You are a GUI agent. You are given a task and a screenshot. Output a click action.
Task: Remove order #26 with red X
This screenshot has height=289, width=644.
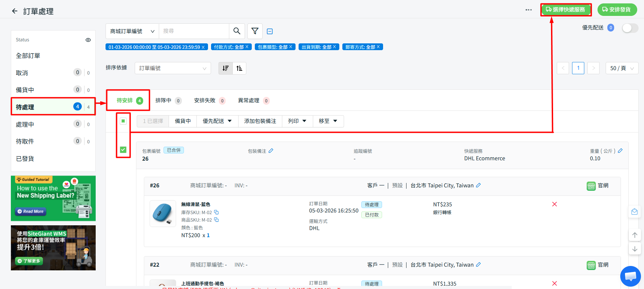pyautogui.click(x=554, y=204)
